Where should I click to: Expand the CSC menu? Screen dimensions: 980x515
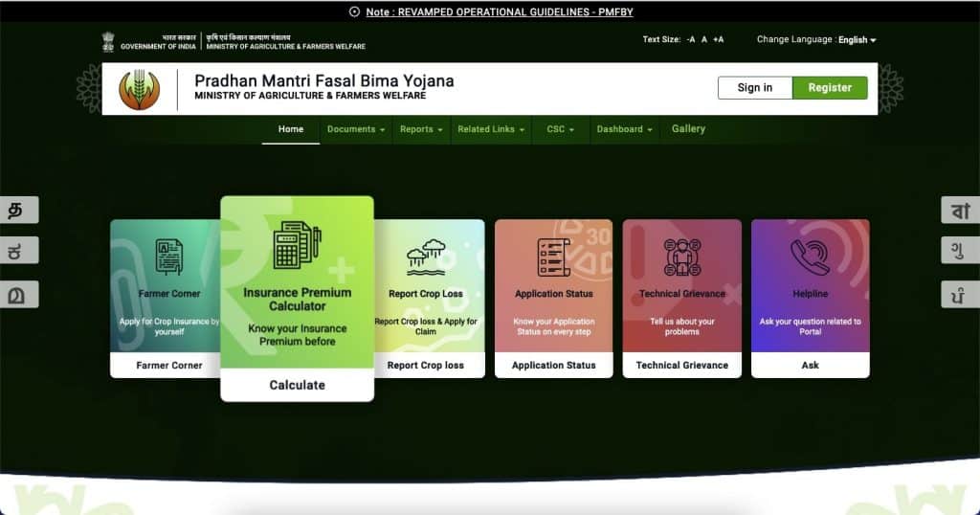click(x=561, y=129)
